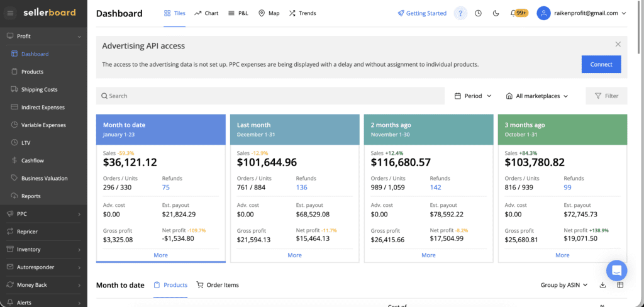Dismiss the Advertising API access banner
The height and width of the screenshot is (307, 644).
618,44
